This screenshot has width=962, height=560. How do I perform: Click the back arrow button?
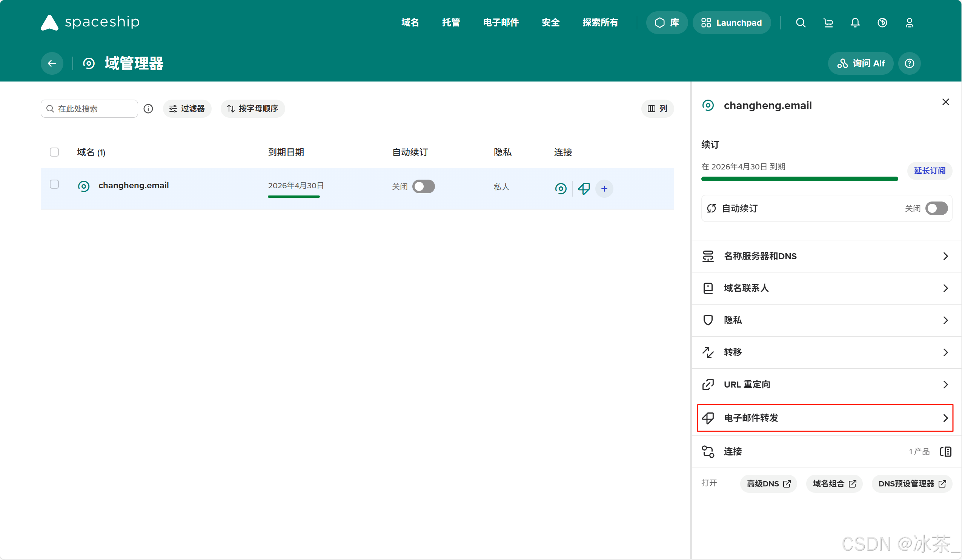(x=52, y=63)
